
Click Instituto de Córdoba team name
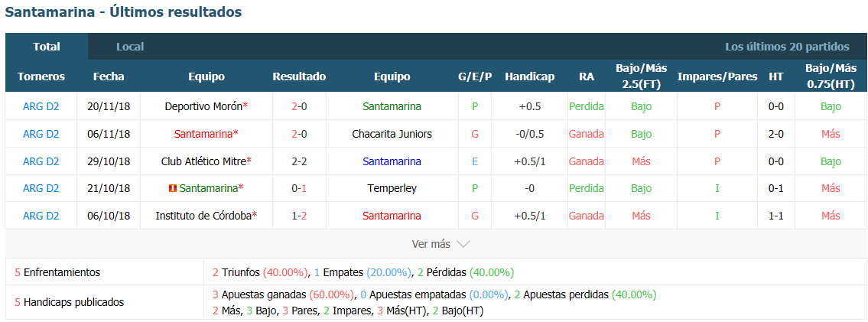coord(203,216)
